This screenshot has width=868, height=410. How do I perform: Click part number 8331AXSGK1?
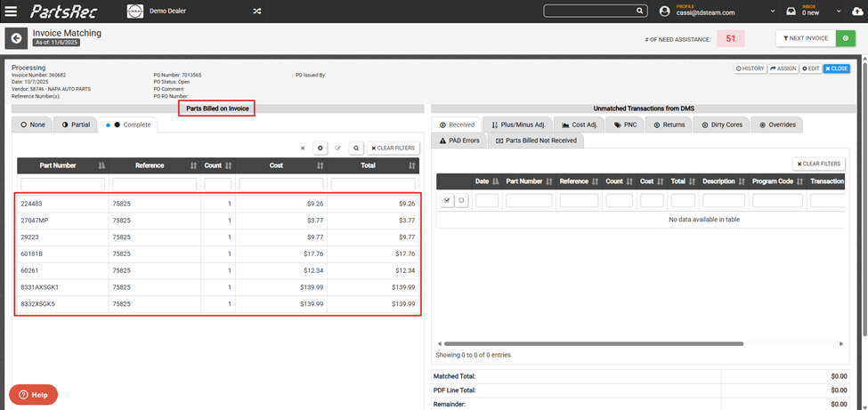[40, 287]
